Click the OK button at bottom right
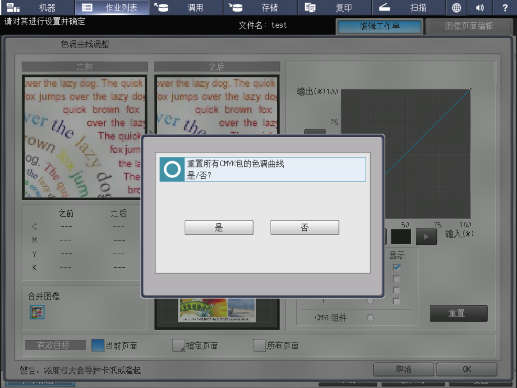The height and width of the screenshot is (388, 517). click(467, 369)
